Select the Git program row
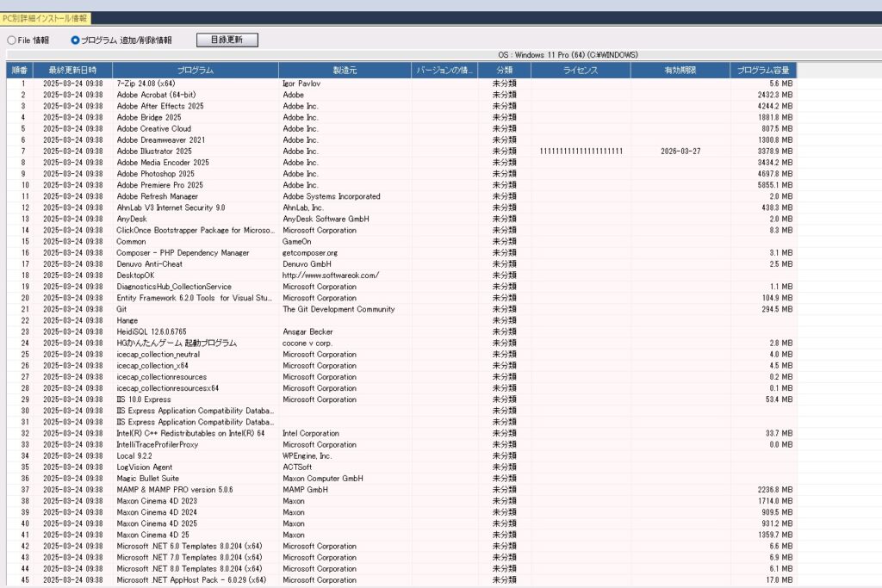This screenshot has height=588, width=882. click(401, 309)
